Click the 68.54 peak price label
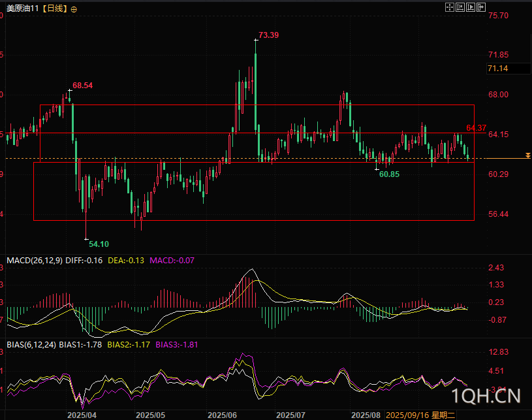 [x=83, y=86]
